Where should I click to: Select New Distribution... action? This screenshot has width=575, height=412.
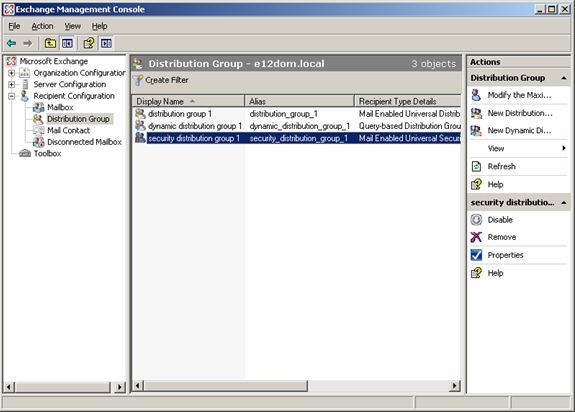520,113
